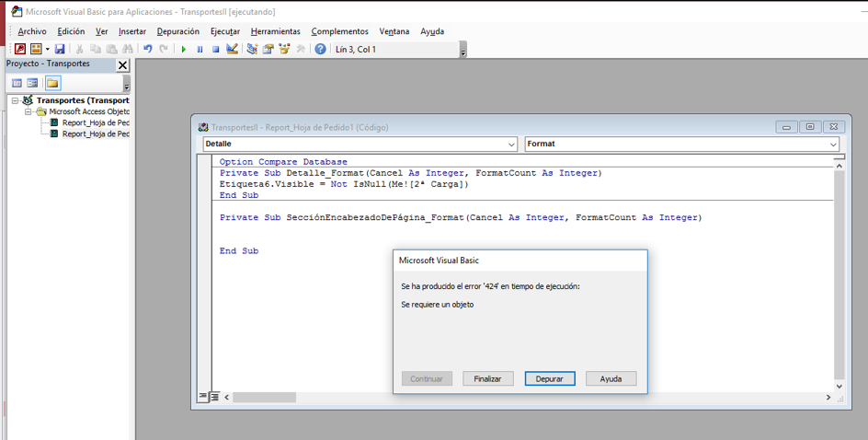868x440 pixels.
Task: Click the Paste clipboard icon
Action: click(x=111, y=50)
